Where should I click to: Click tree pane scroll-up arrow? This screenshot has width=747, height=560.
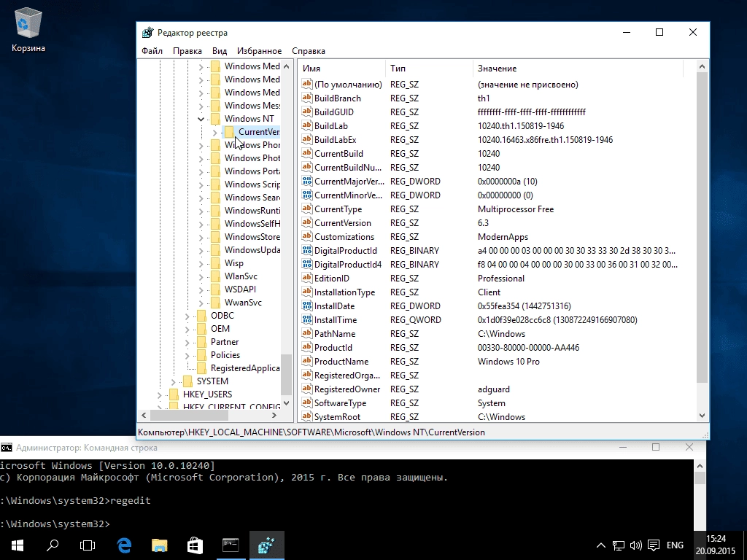pyautogui.click(x=286, y=66)
